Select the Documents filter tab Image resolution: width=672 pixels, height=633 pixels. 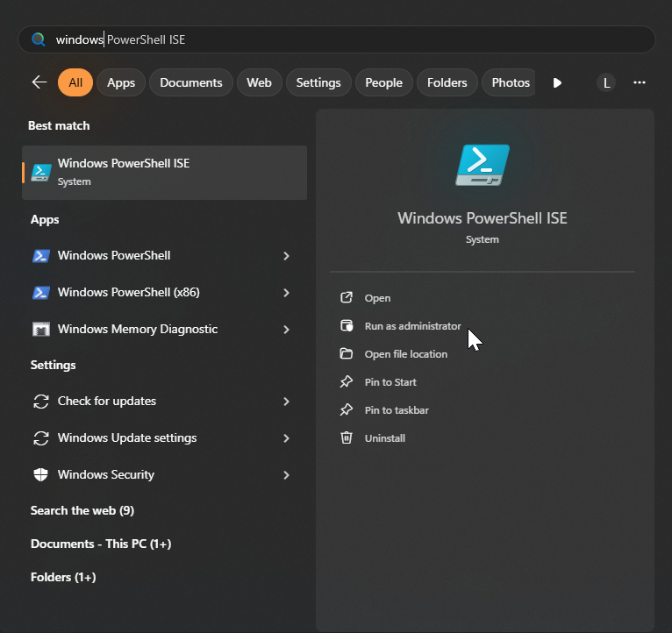(190, 82)
